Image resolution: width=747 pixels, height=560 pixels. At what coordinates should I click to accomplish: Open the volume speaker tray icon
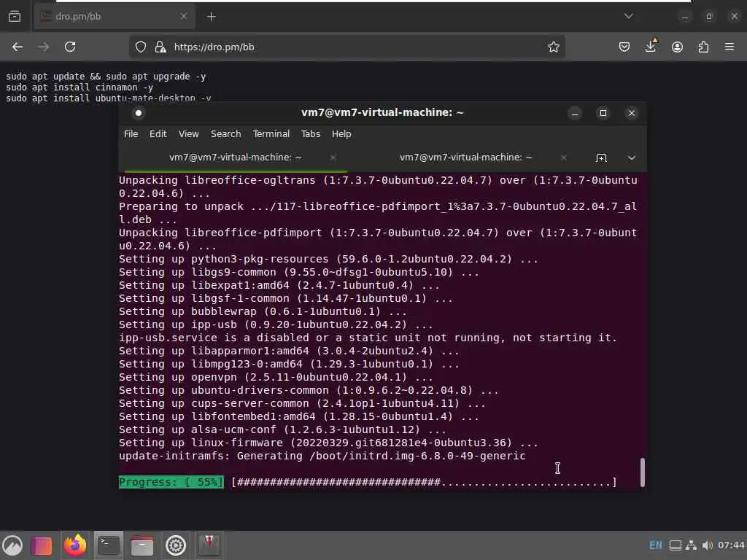pyautogui.click(x=708, y=545)
